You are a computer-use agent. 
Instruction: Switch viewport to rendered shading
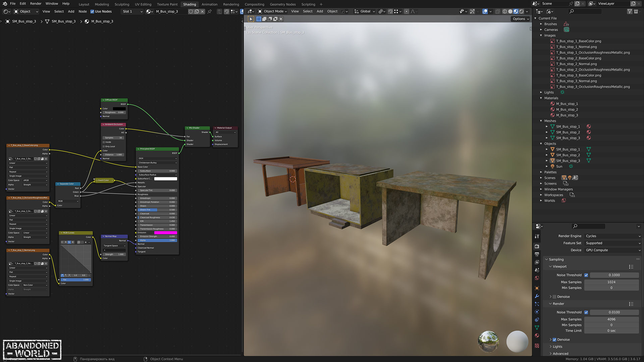[522, 11]
